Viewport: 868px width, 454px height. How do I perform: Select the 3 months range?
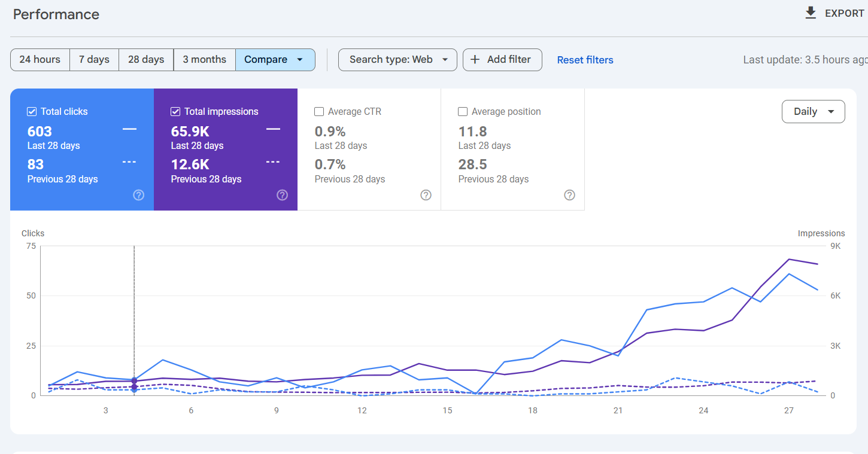click(204, 60)
